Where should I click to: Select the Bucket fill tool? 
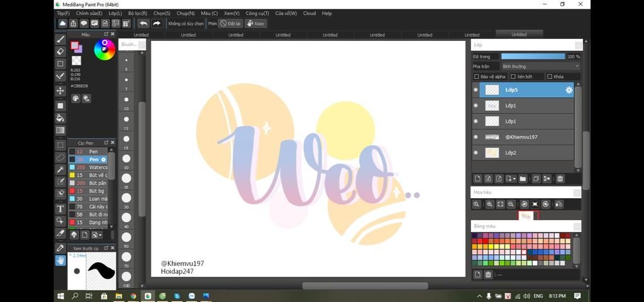(60, 118)
